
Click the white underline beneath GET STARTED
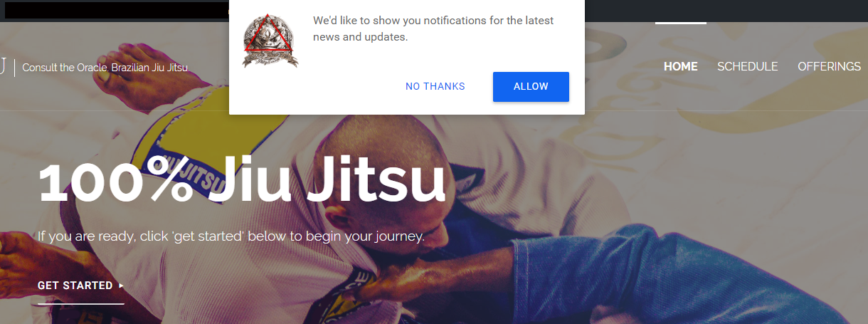pos(80,303)
